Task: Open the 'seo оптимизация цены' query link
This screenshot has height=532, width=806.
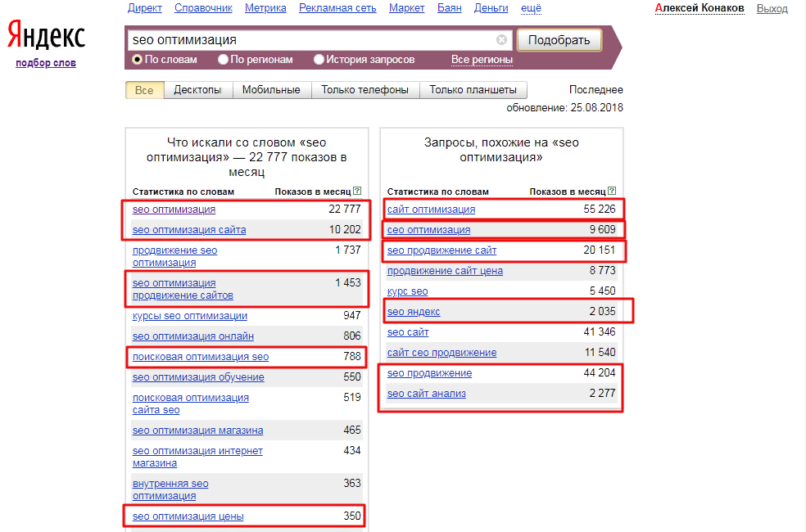Action: (188, 516)
